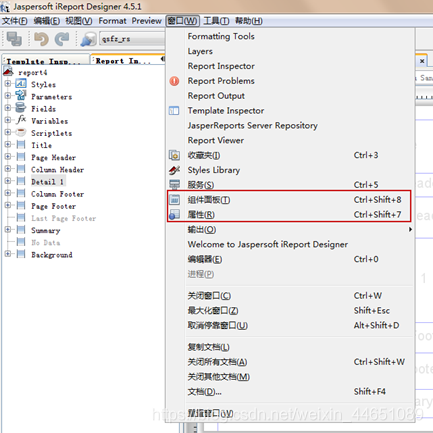Click the Summary band icon
The image size is (433, 433).
coord(21,230)
